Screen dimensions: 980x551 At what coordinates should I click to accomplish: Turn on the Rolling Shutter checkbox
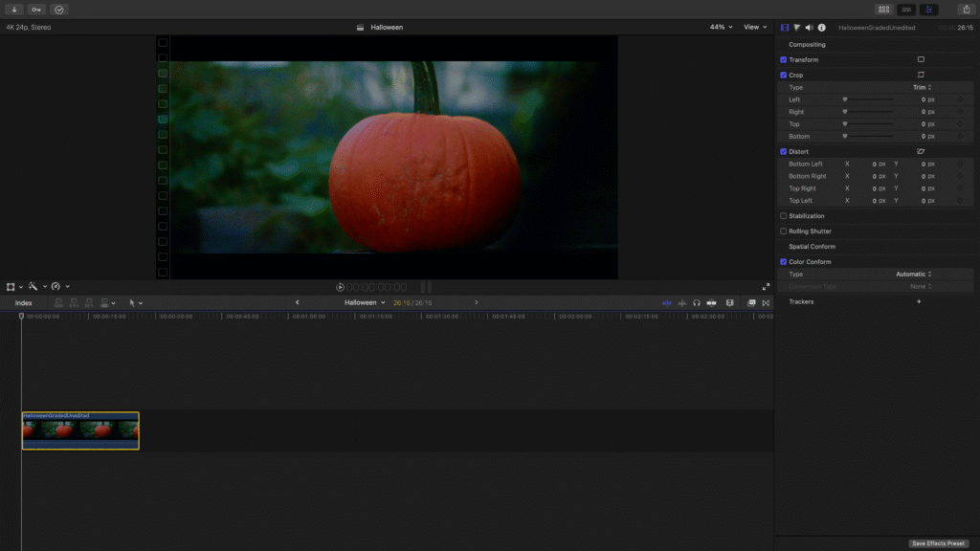784,231
